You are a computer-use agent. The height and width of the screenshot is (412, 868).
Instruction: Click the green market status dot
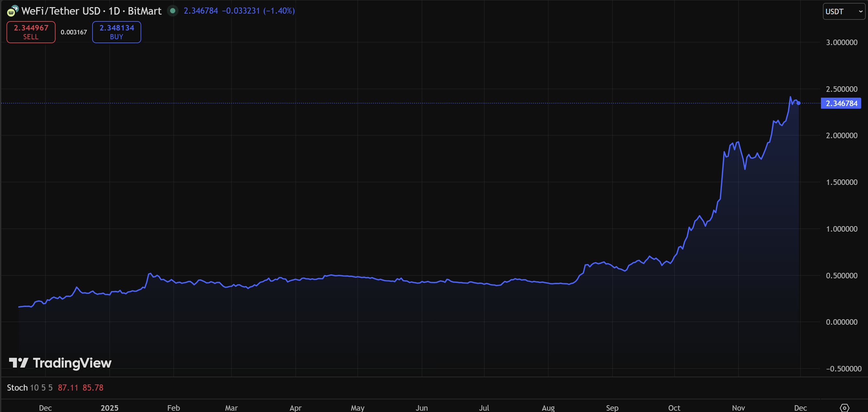(172, 11)
